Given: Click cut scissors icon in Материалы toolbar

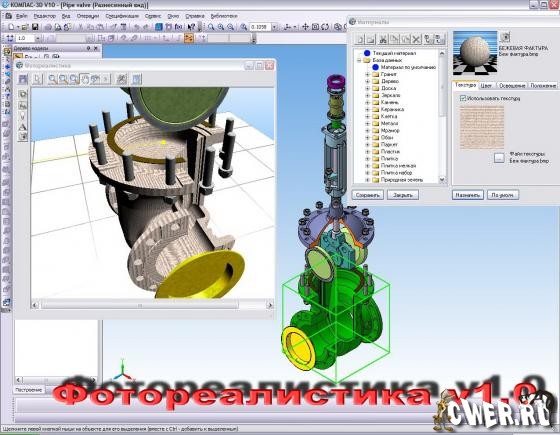Looking at the screenshot, I should point(383,39).
